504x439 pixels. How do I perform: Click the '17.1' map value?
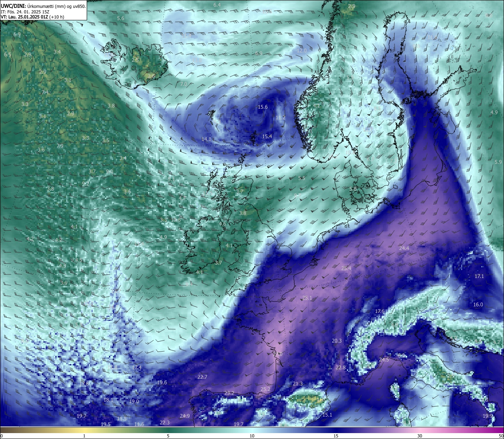[479, 276]
